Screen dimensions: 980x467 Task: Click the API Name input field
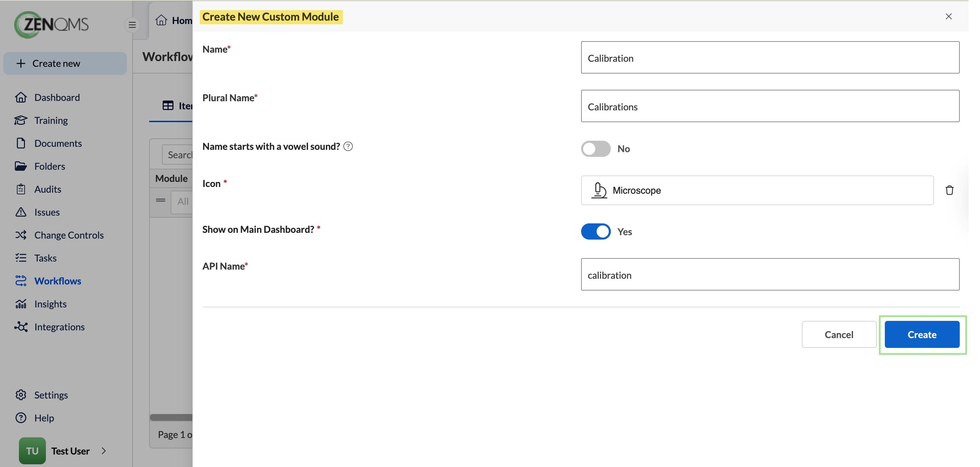tap(770, 275)
